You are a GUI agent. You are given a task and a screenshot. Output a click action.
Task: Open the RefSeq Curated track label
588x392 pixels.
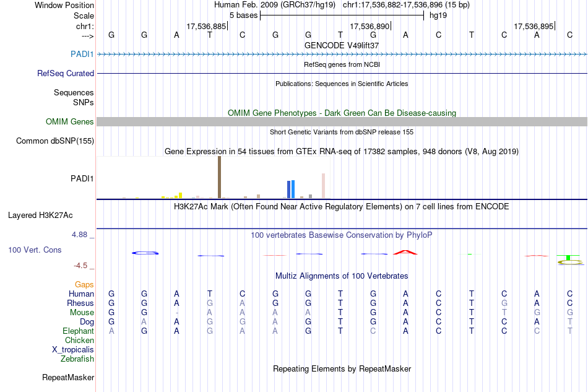coord(65,73)
